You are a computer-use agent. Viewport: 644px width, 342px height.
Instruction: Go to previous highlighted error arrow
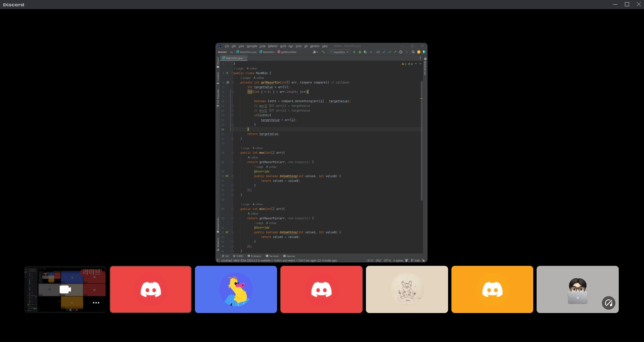416,64
